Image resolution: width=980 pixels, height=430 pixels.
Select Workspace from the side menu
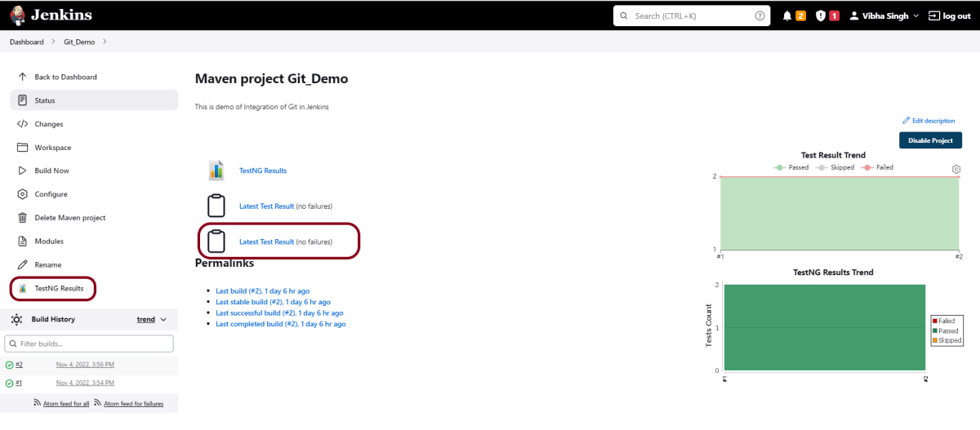52,148
